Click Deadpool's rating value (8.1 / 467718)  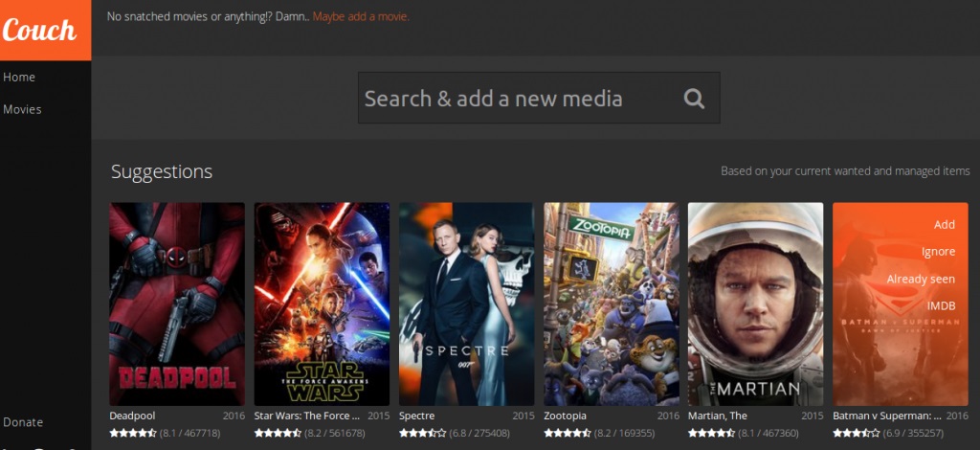tap(190, 433)
